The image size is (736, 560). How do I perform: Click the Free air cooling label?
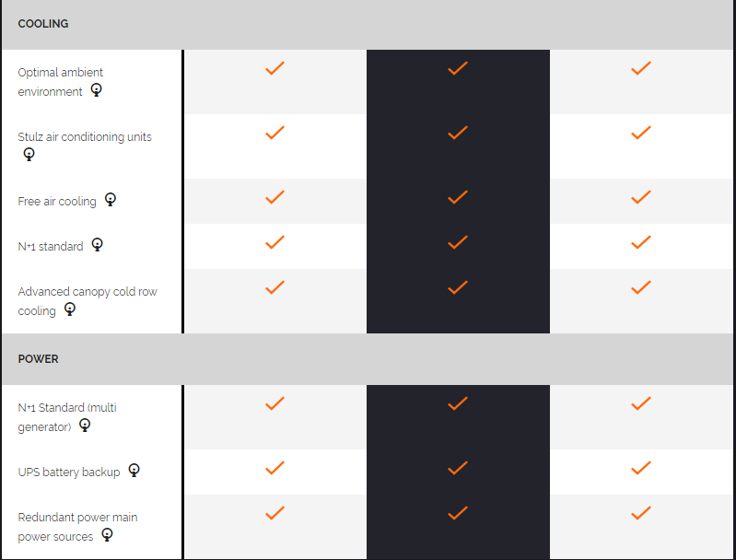tap(57, 201)
